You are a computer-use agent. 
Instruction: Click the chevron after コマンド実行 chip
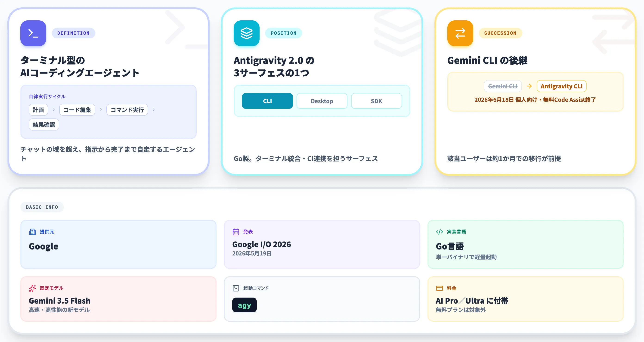point(154,110)
